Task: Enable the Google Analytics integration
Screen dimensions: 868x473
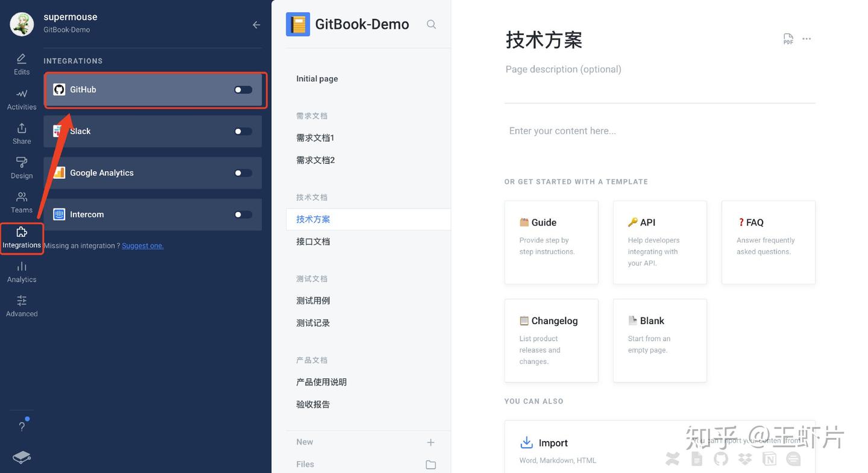Action: [x=243, y=172]
